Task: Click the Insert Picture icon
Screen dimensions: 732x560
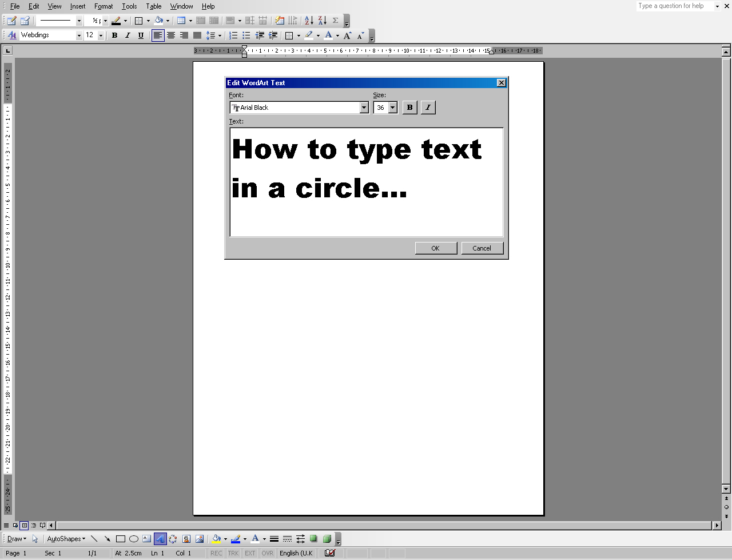Action: coord(200,539)
